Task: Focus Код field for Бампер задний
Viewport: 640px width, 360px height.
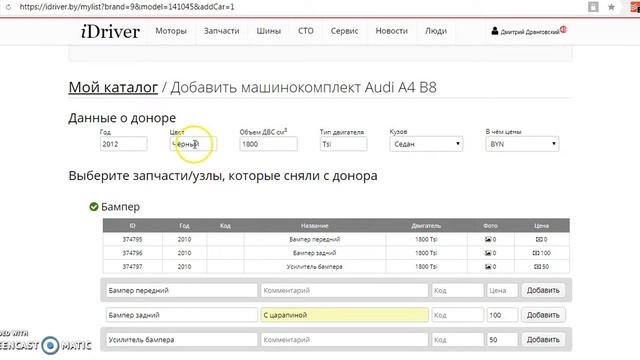Action: [x=458, y=315]
